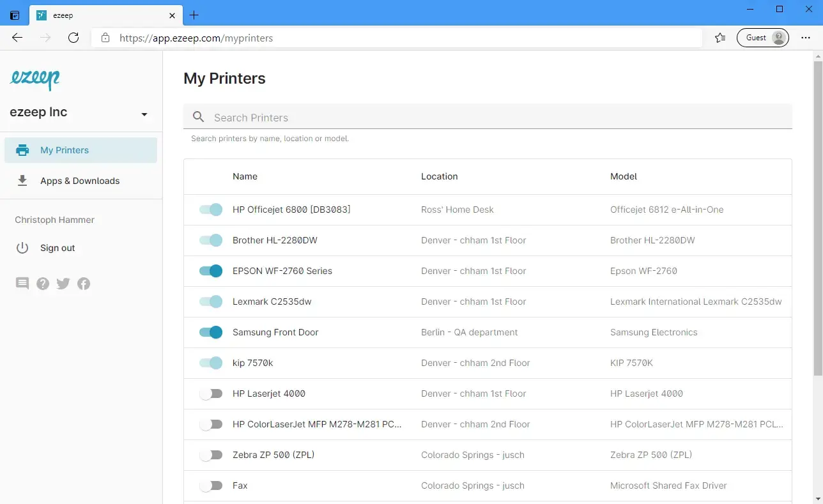
Task: Click Sign out
Action: click(58, 248)
